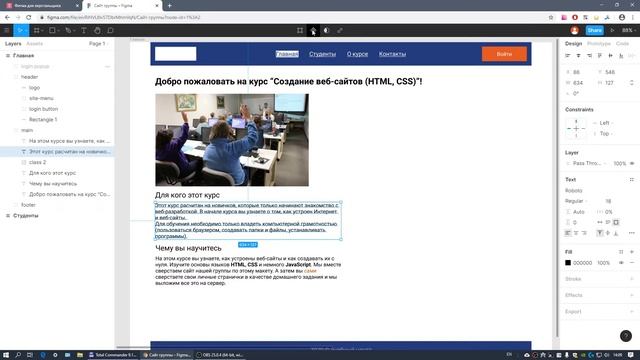Open the Figma main menu hamburger
This screenshot has height=360, width=640.
coord(7,30)
